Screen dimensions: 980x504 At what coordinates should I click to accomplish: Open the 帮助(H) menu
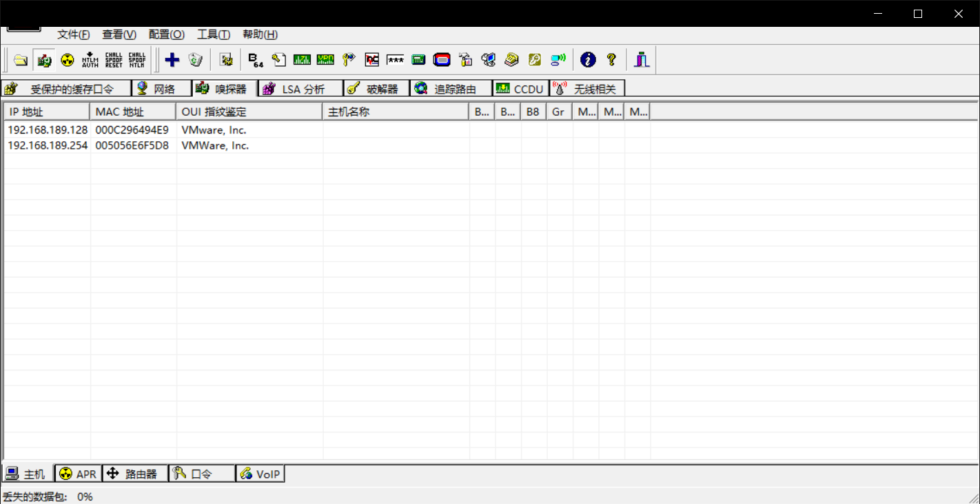coord(261,34)
